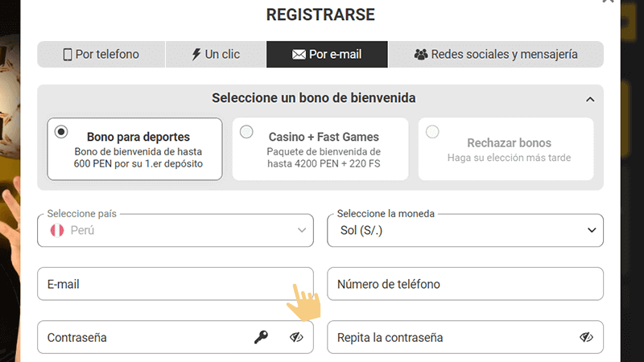Image resolution: width=644 pixels, height=362 pixels.
Task: Click the Repita la contraseña input
Action: pos(451,338)
